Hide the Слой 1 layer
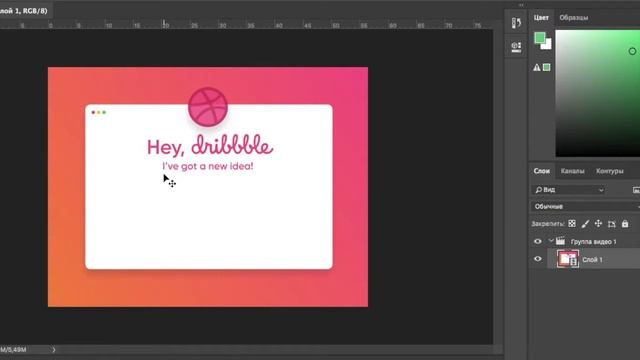This screenshot has height=360, width=640. (538, 259)
